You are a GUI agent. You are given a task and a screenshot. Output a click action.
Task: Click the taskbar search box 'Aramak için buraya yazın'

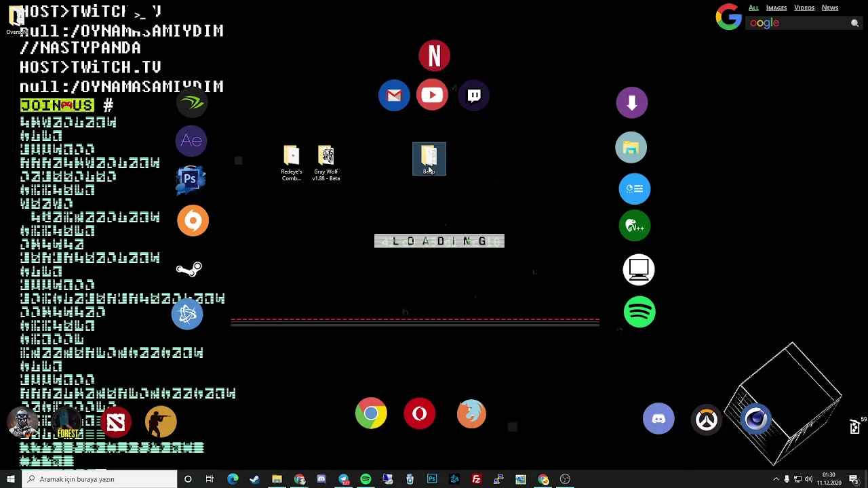(99, 479)
